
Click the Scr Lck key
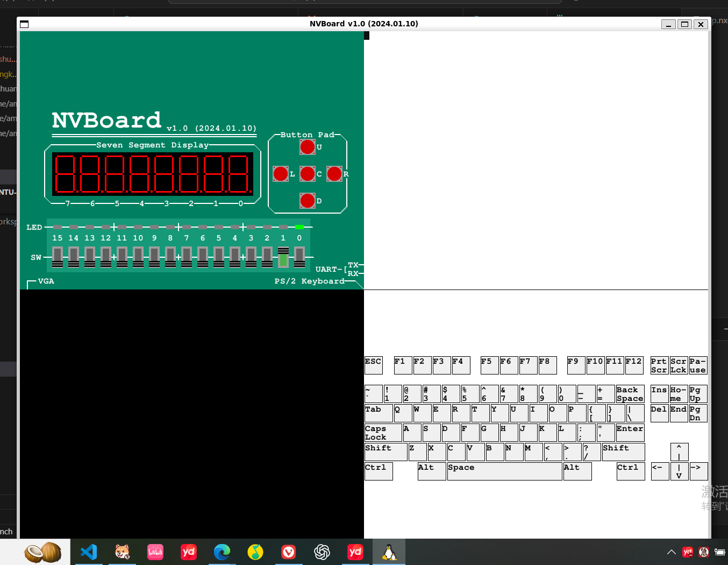click(679, 365)
